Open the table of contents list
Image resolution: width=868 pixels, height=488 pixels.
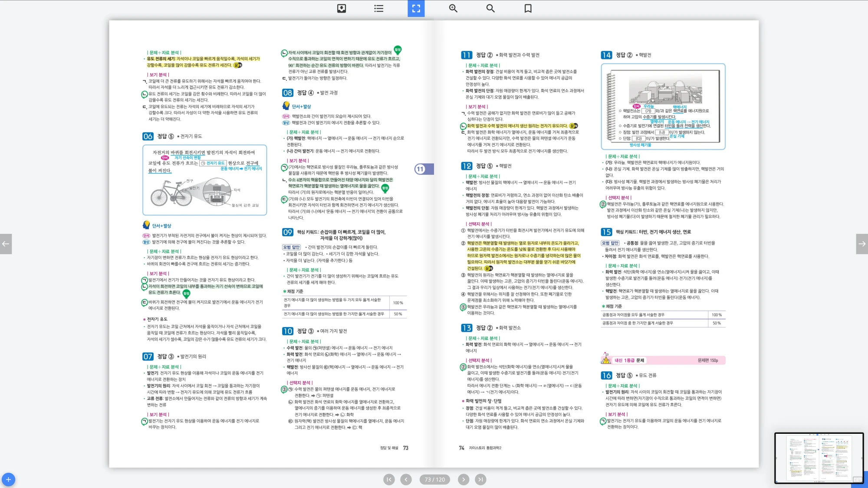pos(379,8)
